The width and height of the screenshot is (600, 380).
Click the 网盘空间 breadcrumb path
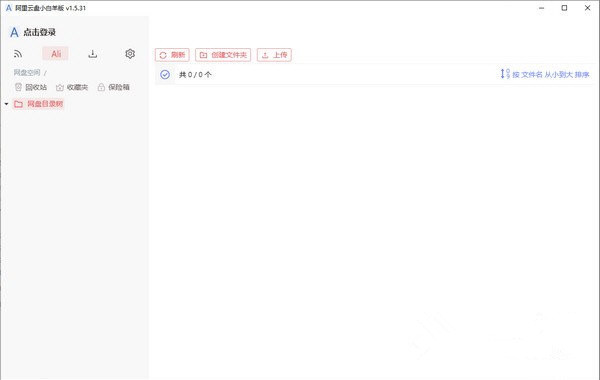click(x=27, y=72)
